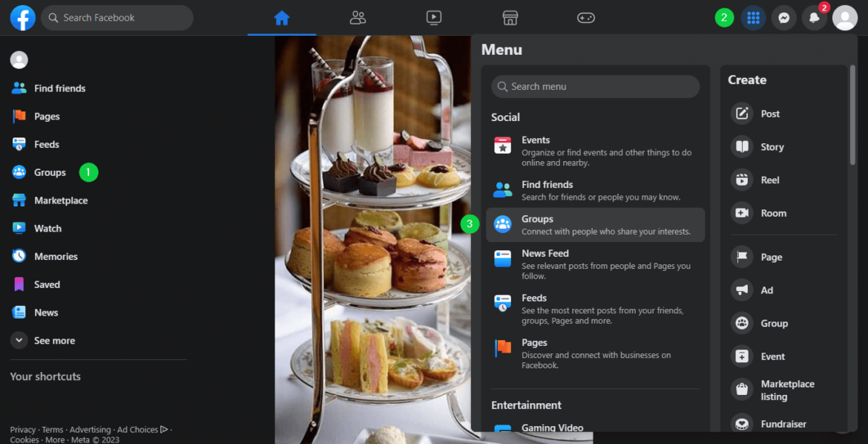
Task: Open account profile avatar menu at top right
Action: 844,18
